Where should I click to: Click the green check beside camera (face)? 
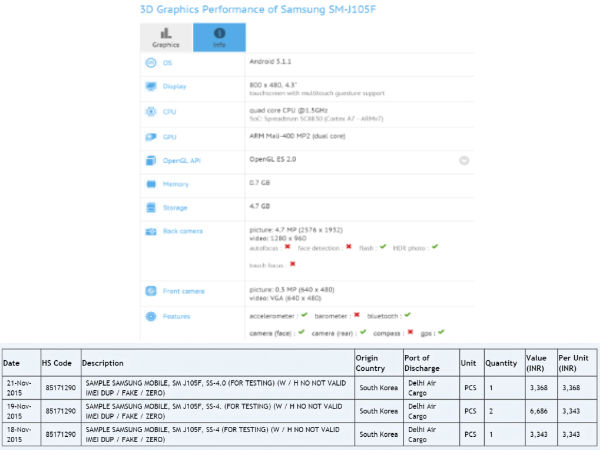pos(302,332)
